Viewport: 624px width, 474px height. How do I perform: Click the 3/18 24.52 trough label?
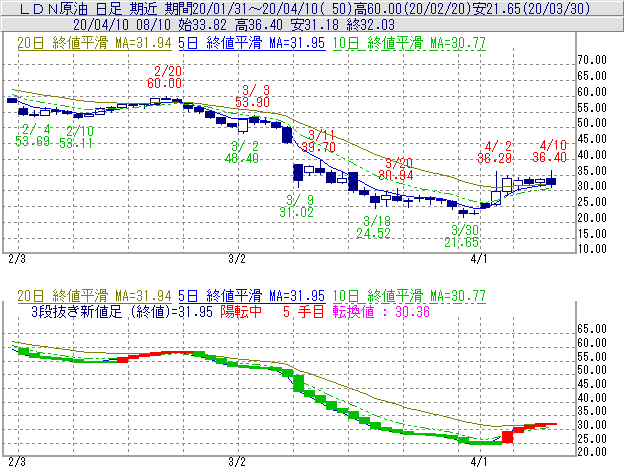374,227
